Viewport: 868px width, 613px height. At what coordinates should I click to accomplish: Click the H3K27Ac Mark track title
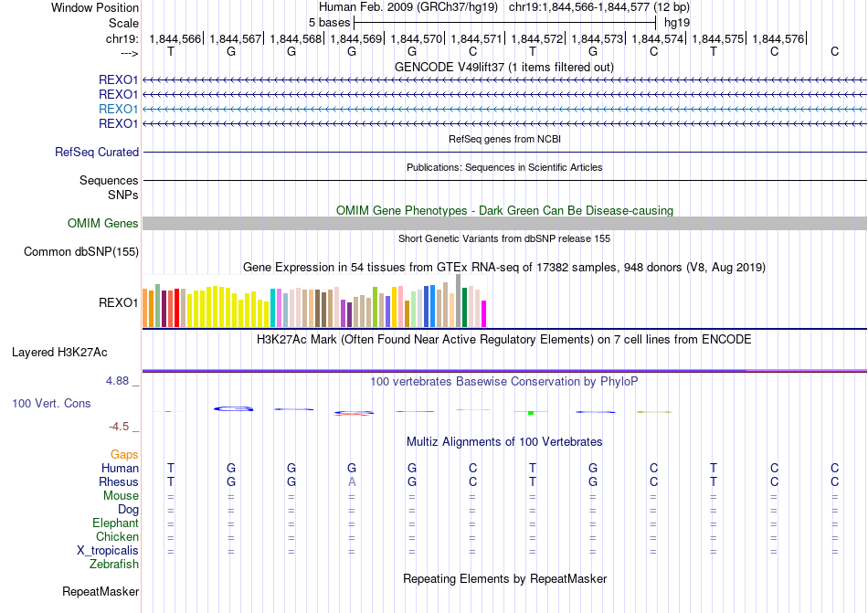tap(504, 339)
